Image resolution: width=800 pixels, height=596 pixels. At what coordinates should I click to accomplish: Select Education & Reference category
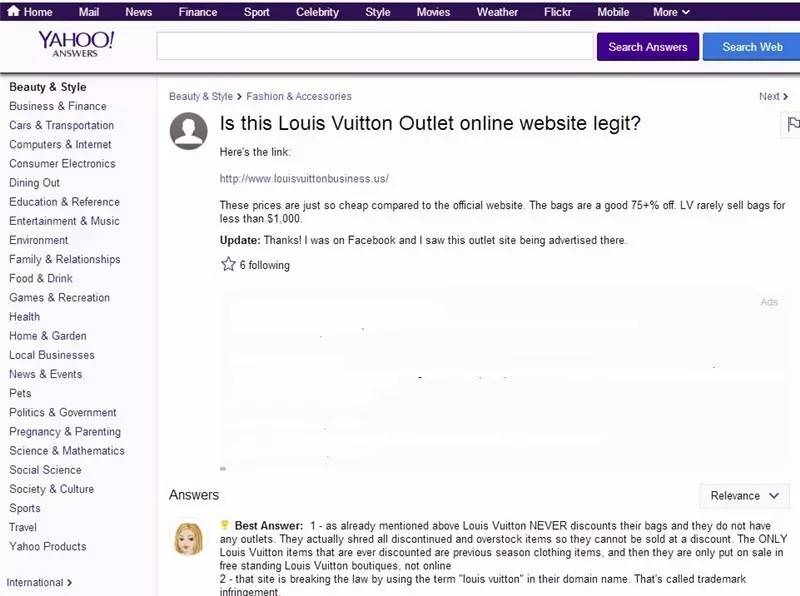point(64,202)
